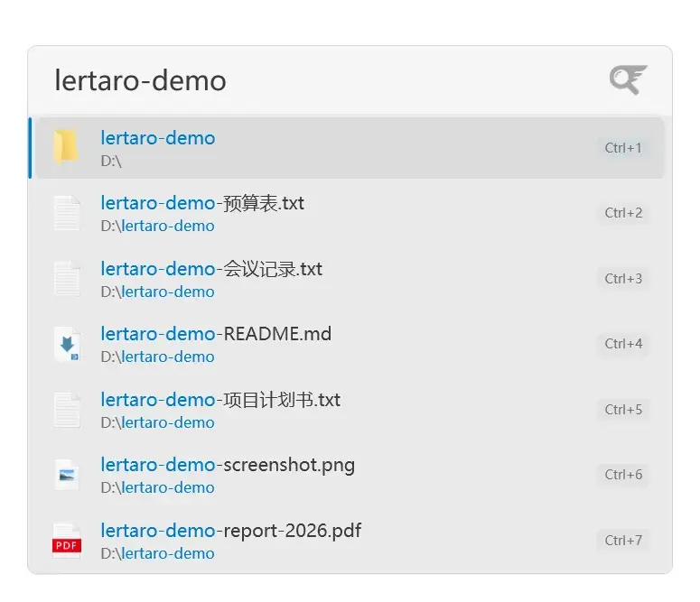The image size is (700, 602).
Task: Click the text file icon for 预算表.txt
Action: [x=67, y=213]
